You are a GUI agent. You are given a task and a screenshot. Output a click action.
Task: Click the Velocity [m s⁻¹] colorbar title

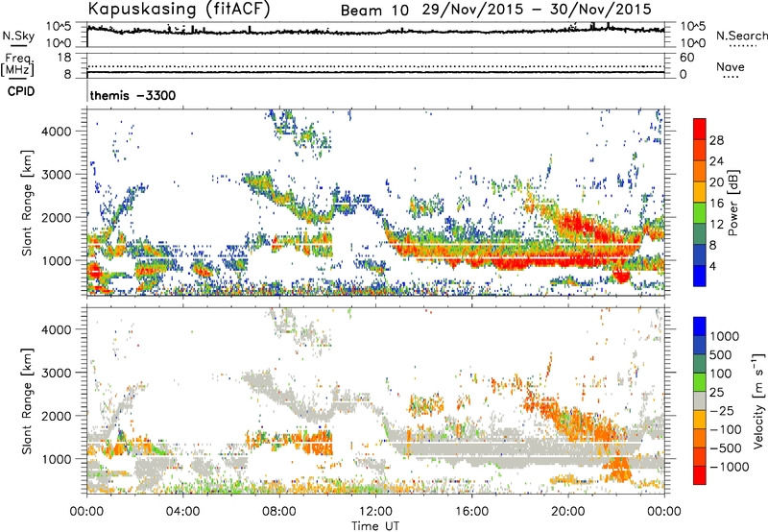pyautogui.click(x=758, y=400)
